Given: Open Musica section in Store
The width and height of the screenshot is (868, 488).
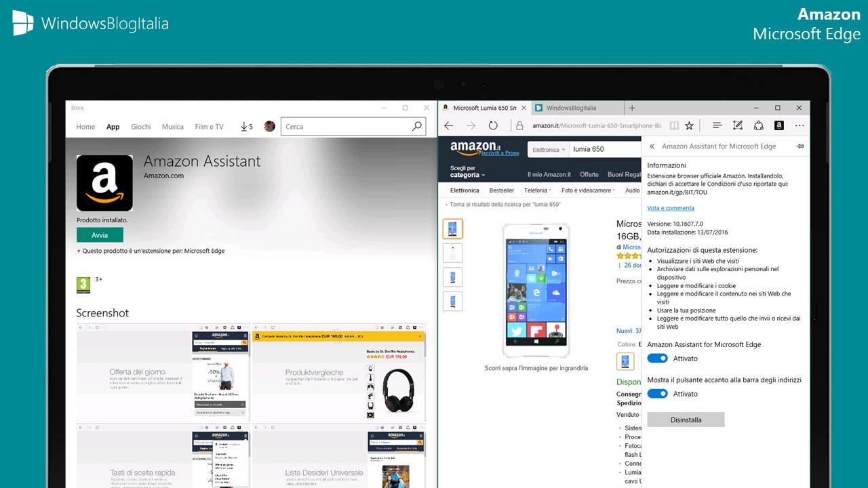Looking at the screenshot, I should [x=172, y=127].
